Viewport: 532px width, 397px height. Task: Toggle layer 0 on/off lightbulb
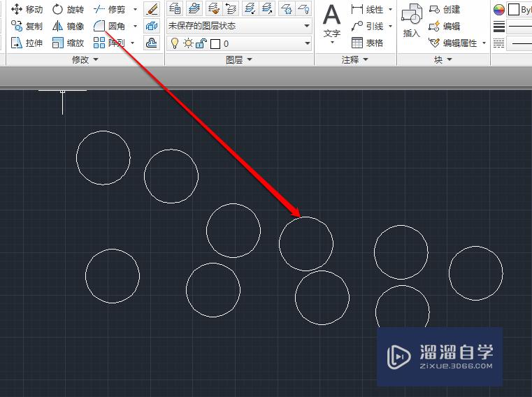click(x=174, y=43)
